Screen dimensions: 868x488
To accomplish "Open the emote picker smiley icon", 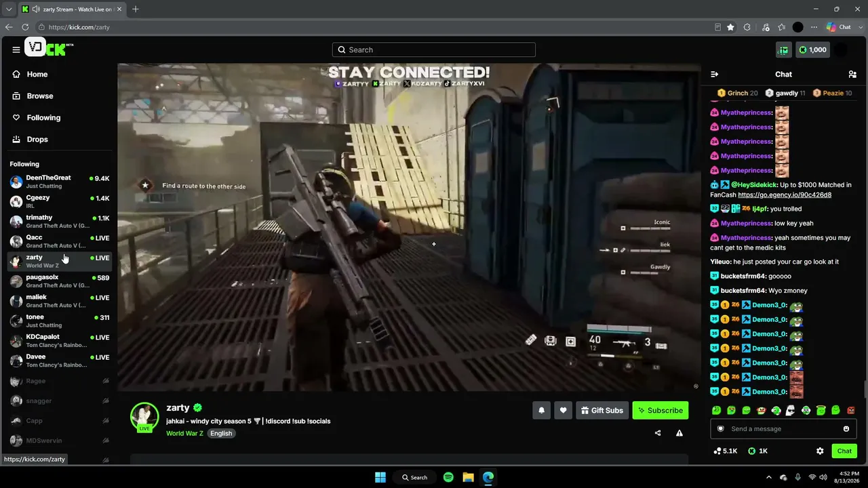I will (846, 428).
